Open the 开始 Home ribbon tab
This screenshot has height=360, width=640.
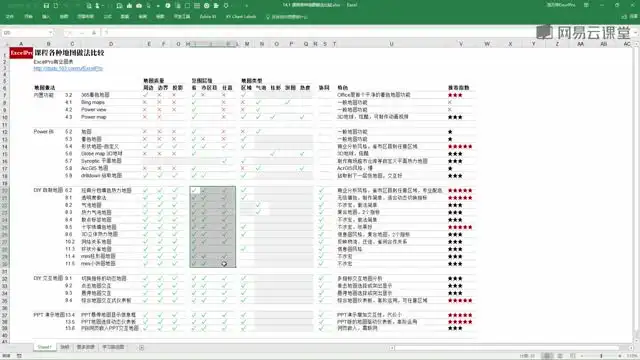(28, 17)
